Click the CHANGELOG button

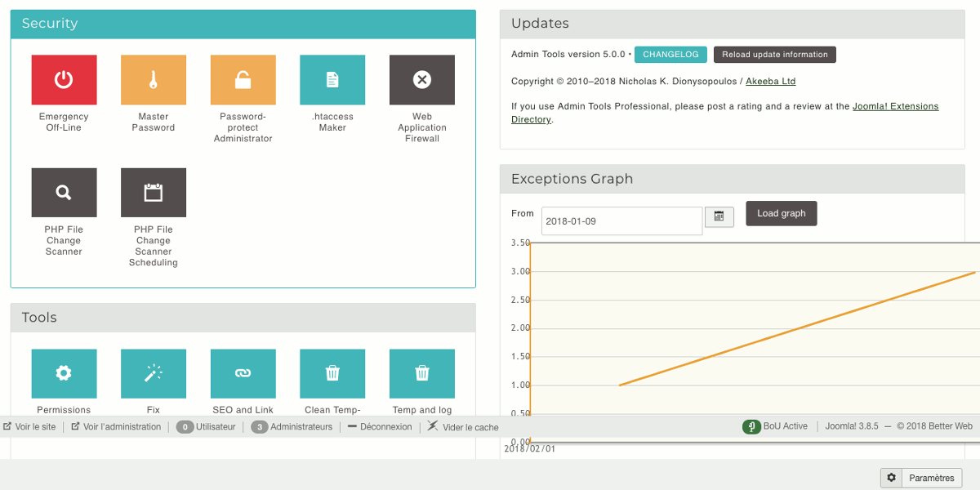670,55
